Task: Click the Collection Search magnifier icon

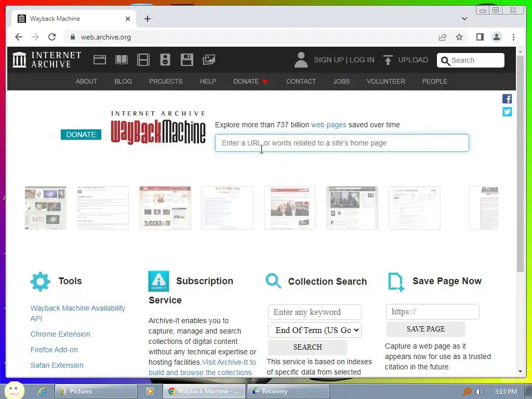Action: pos(273,281)
